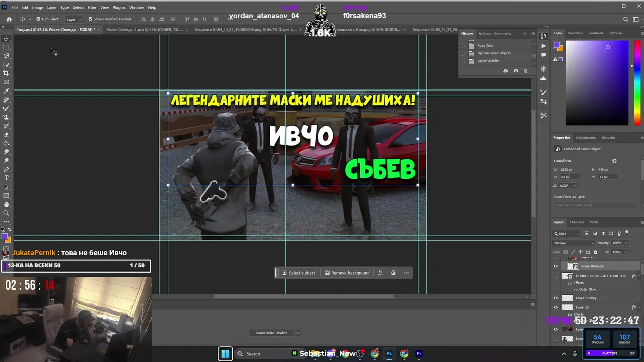644x362 pixels.
Task: Select the Frame tool
Action: click(x=6, y=82)
